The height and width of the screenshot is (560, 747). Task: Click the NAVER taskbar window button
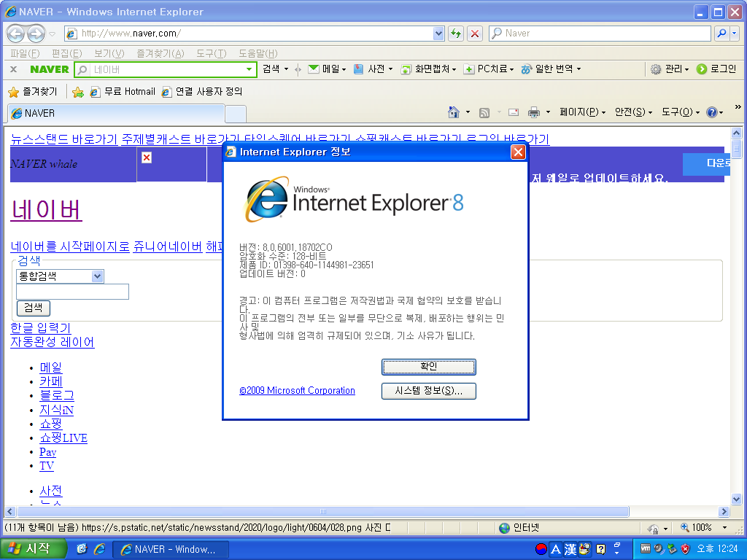click(x=171, y=549)
